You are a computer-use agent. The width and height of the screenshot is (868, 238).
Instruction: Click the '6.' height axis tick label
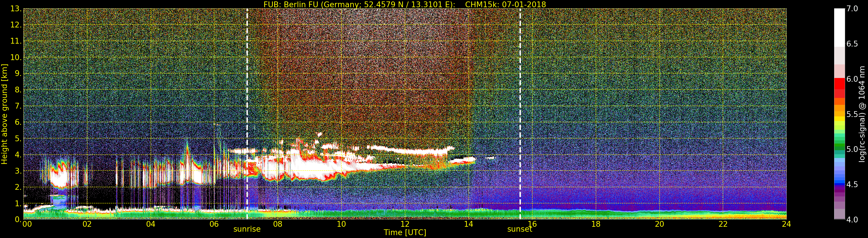pyautogui.click(x=18, y=122)
